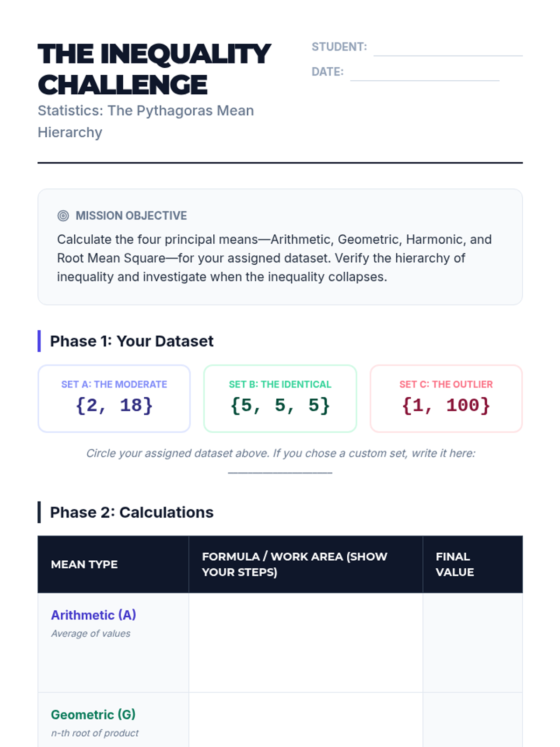The image size is (560, 747).
Task: Click the Student name blank line
Action: (x=448, y=49)
